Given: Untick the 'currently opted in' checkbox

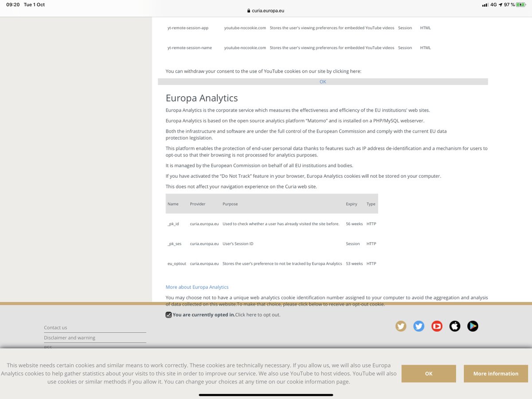Looking at the screenshot, I should coord(168,315).
